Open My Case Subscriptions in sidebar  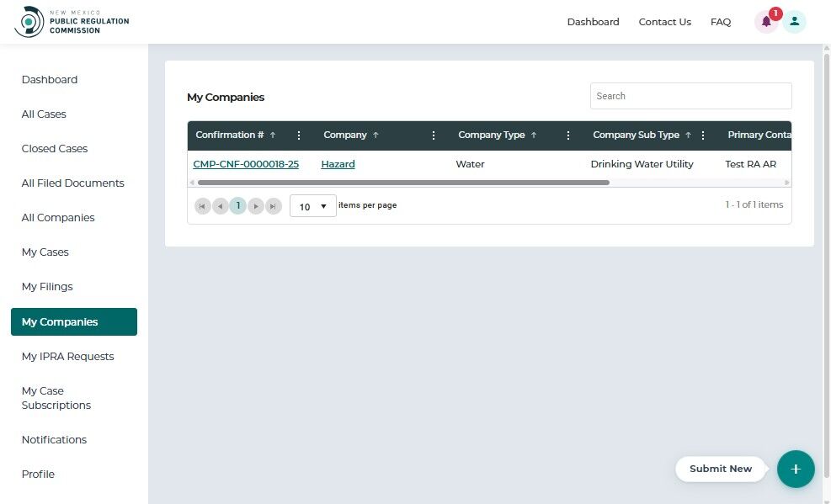point(56,398)
